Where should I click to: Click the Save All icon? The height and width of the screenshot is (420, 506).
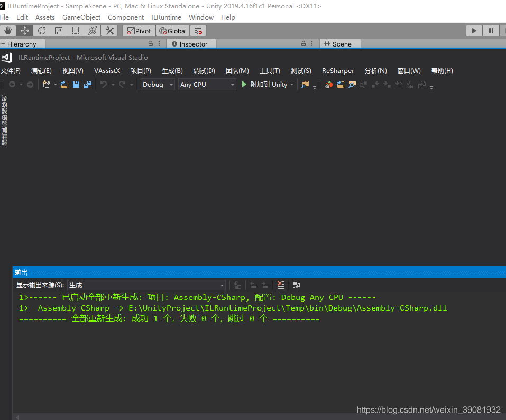point(88,85)
